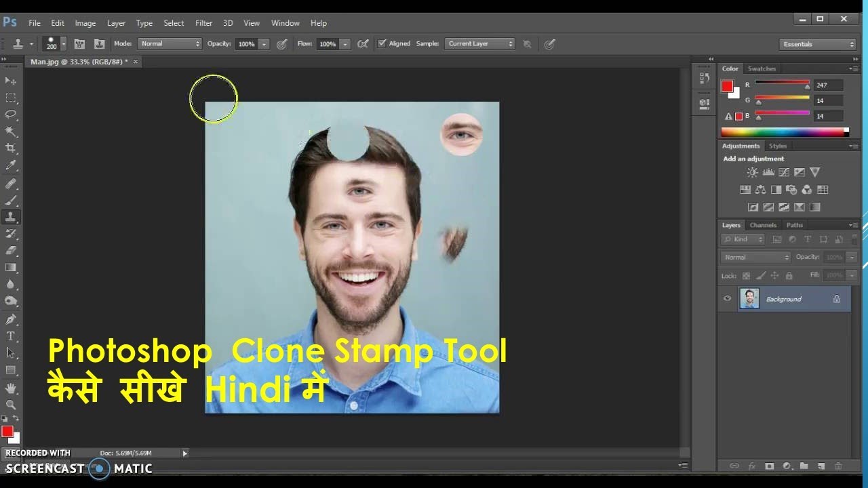Viewport: 868px width, 488px height.
Task: Select the Clone Stamp tool in toolbox
Action: [x=11, y=218]
